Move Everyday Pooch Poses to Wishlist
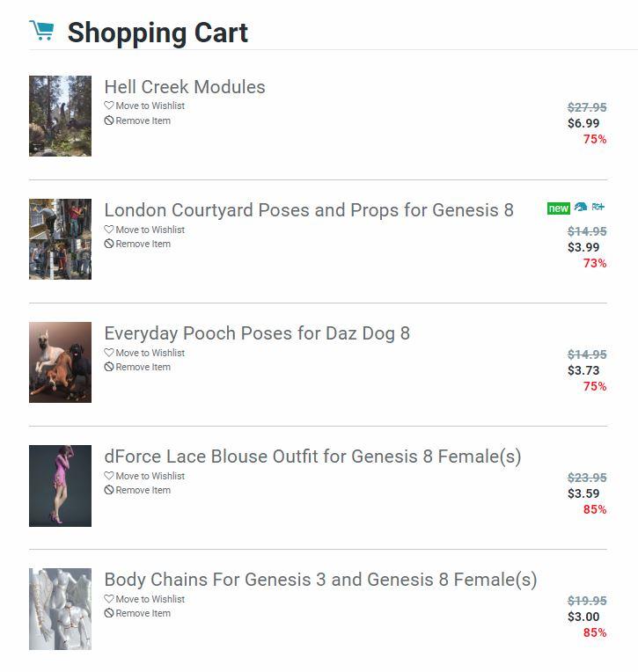The width and height of the screenshot is (638, 672). coord(150,353)
